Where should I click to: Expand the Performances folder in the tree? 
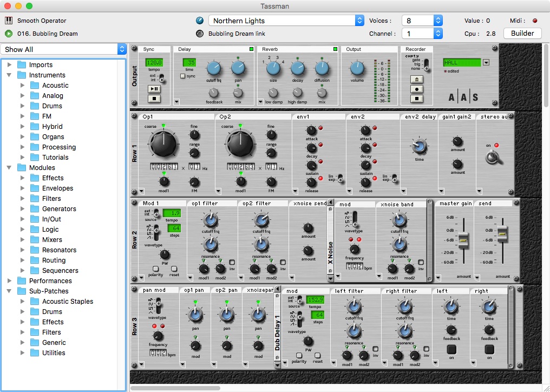(x=9, y=281)
